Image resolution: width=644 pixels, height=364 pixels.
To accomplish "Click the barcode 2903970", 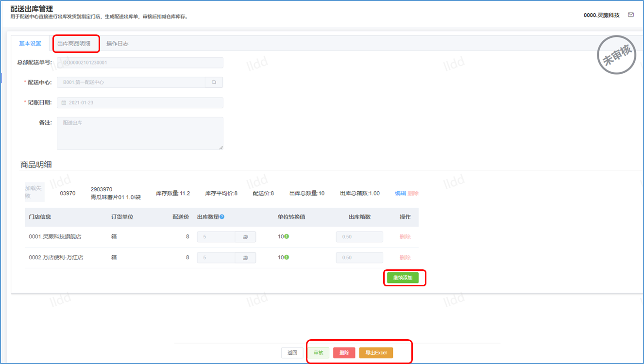I will [102, 189].
